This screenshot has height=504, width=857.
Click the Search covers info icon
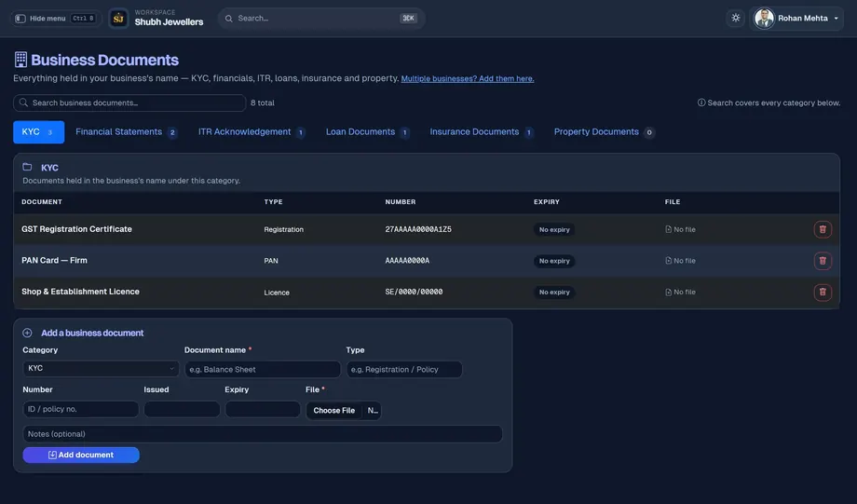pos(701,102)
